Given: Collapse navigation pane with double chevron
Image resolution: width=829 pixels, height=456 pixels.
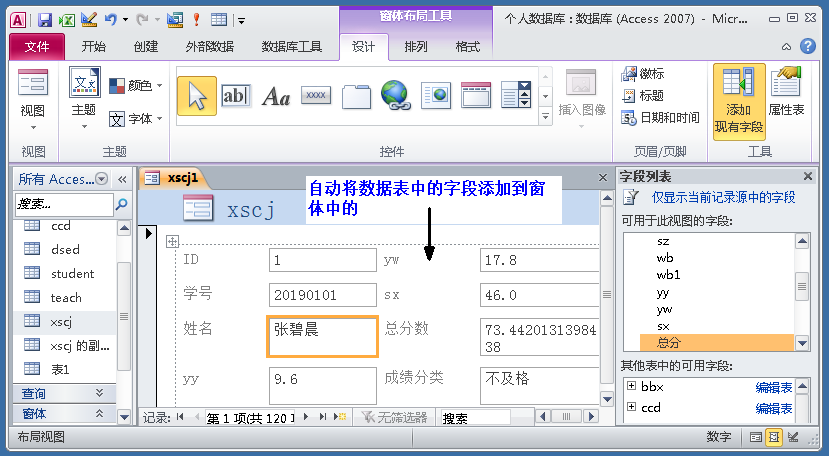Looking at the screenshot, I should click(x=122, y=179).
